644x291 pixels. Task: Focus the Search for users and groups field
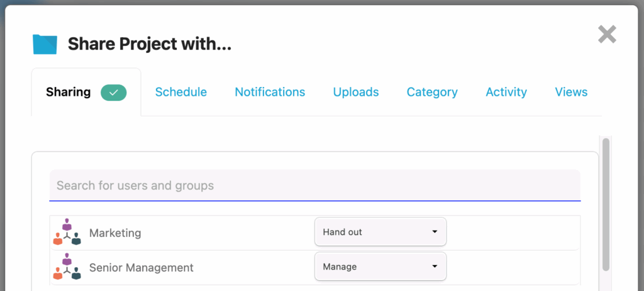click(314, 186)
